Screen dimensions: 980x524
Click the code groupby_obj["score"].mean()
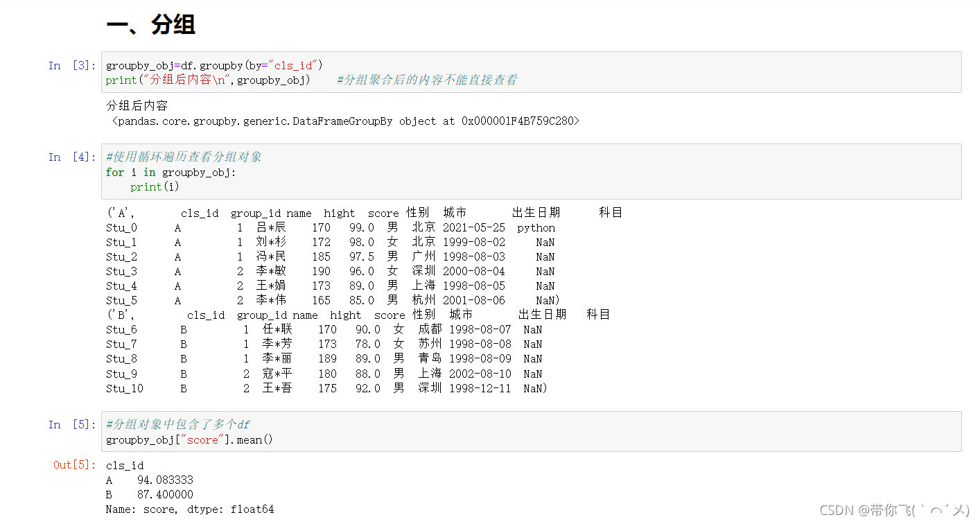tap(190, 440)
